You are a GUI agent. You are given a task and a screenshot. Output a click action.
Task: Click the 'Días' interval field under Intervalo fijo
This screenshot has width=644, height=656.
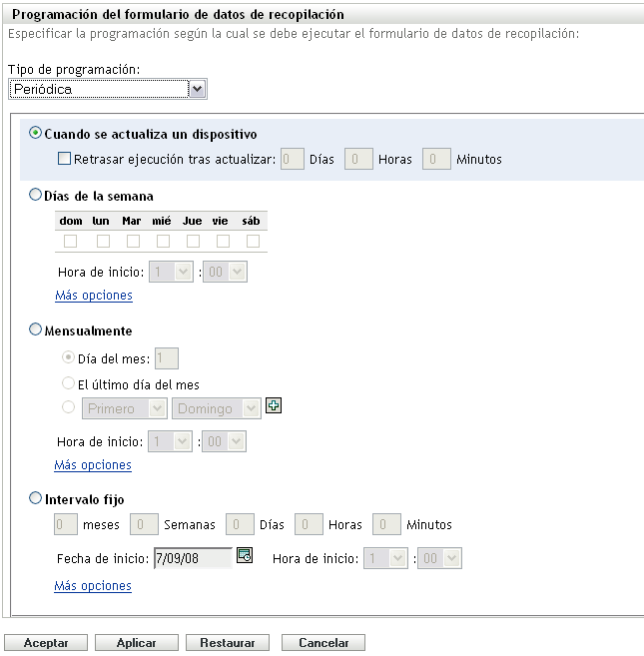click(240, 524)
